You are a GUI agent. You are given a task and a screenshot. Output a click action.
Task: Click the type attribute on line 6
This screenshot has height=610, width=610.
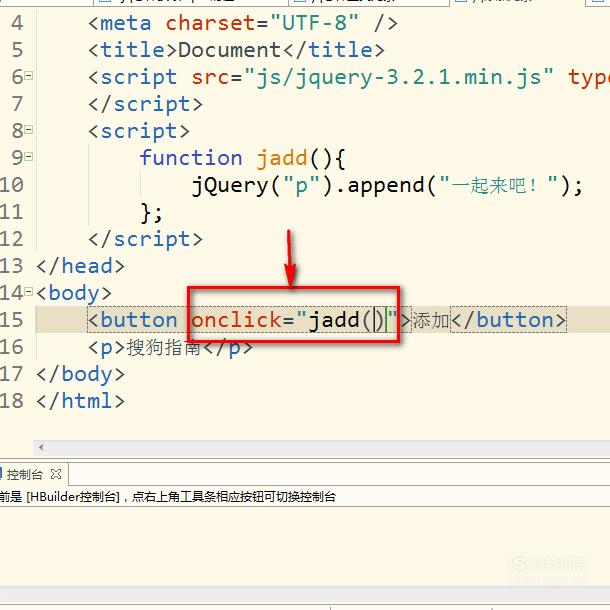click(588, 77)
